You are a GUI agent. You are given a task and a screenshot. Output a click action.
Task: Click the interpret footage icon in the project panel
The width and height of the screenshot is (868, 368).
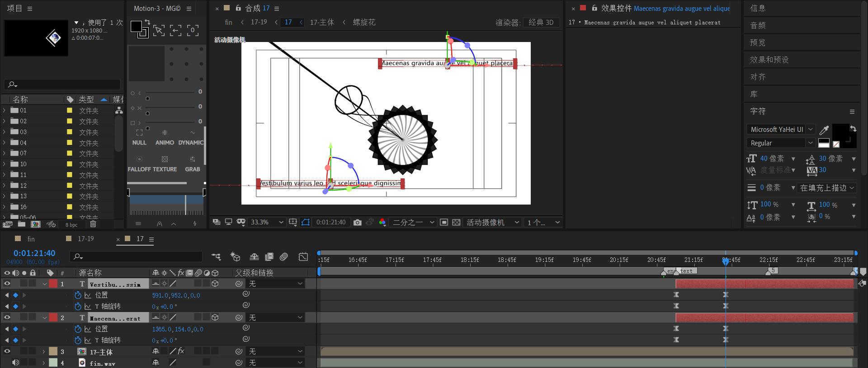[7, 224]
